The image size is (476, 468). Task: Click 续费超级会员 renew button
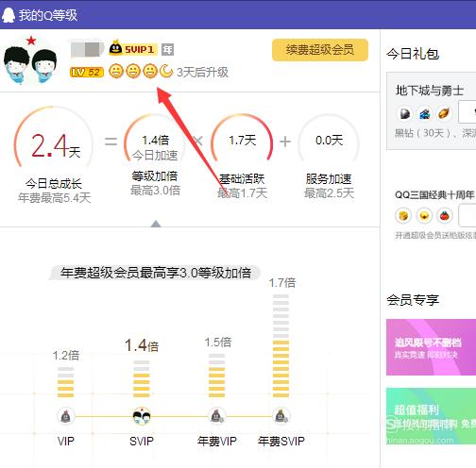coord(320,50)
